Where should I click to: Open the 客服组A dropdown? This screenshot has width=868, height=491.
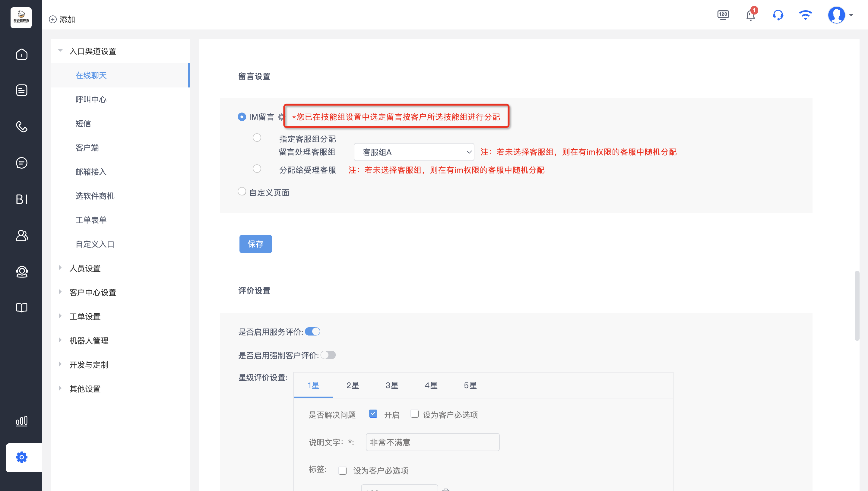pos(414,152)
